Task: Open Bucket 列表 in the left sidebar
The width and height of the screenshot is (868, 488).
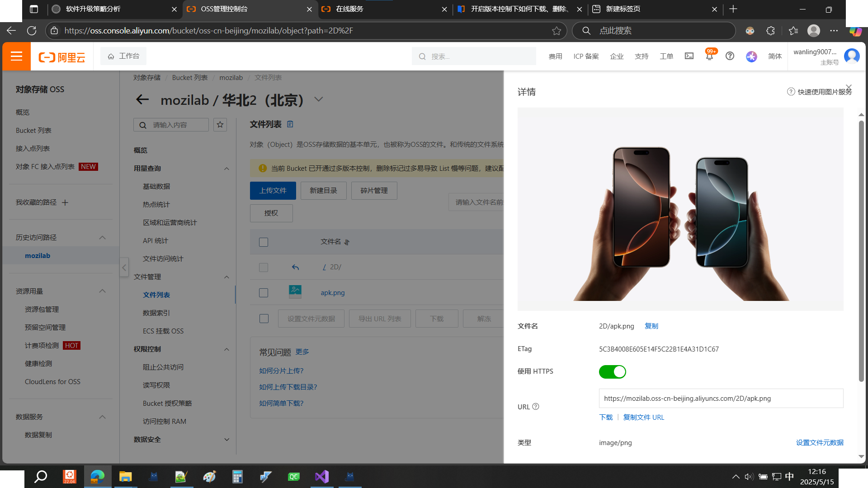Action: (33, 130)
